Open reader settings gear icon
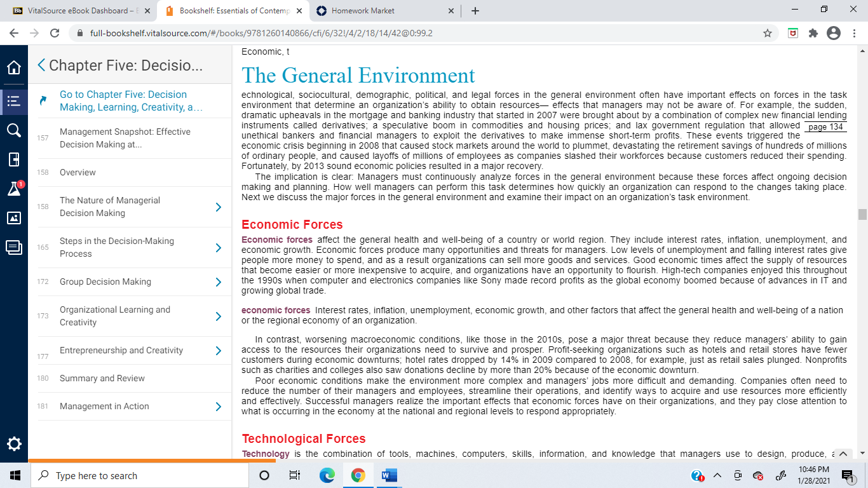868x488 pixels. coord(14,444)
